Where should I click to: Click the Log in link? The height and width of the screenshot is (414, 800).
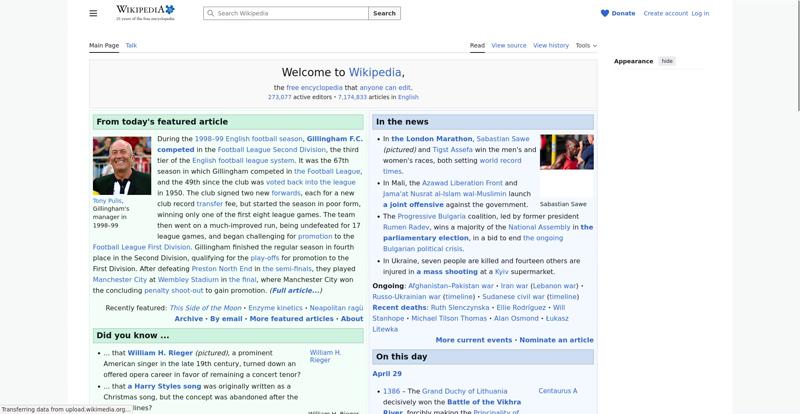click(x=700, y=14)
